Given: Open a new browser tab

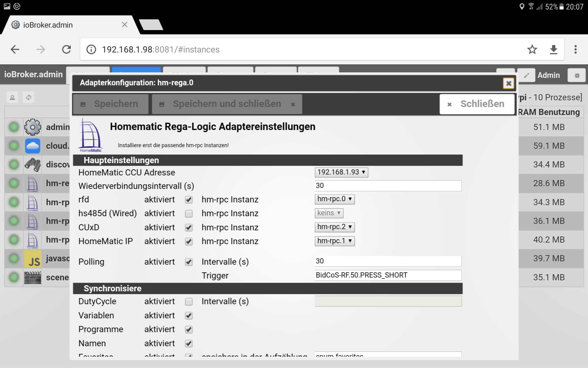Looking at the screenshot, I should pyautogui.click(x=151, y=25).
